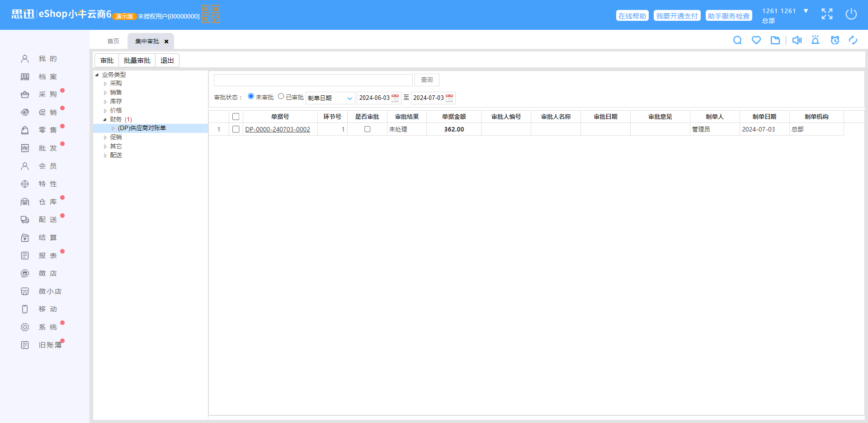868x423 pixels.
Task: Collapse the 财务 tree node
Action: click(105, 120)
